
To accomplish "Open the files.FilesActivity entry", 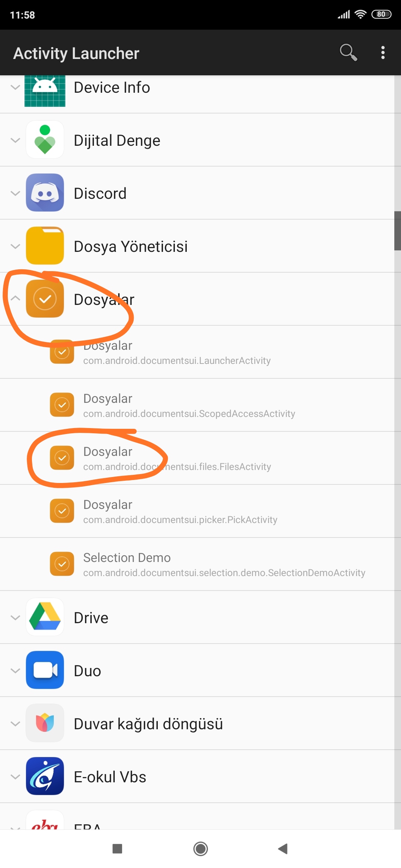I will click(177, 458).
